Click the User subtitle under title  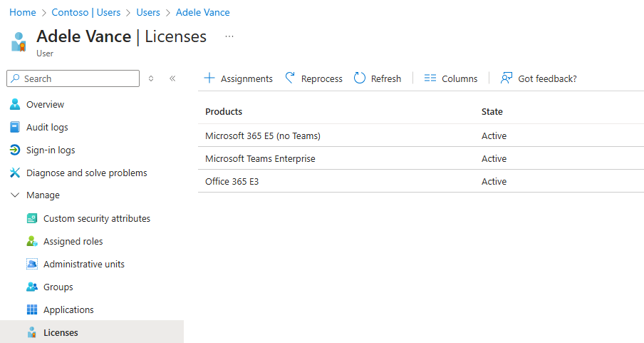pyautogui.click(x=45, y=53)
